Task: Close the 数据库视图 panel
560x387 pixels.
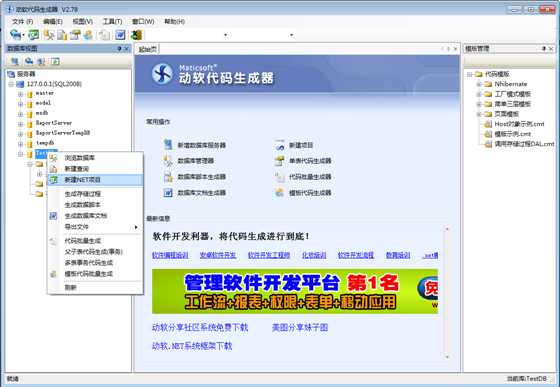Action: 126,49
